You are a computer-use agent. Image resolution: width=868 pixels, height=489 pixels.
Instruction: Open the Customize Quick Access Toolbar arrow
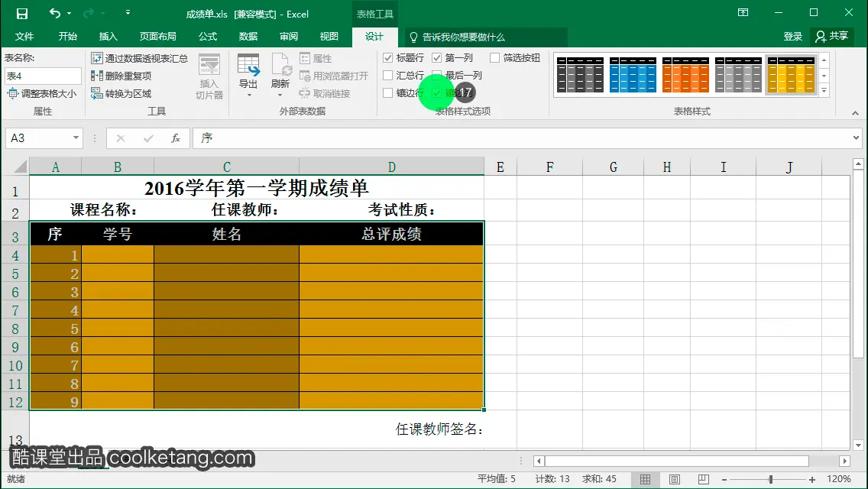[x=128, y=13]
